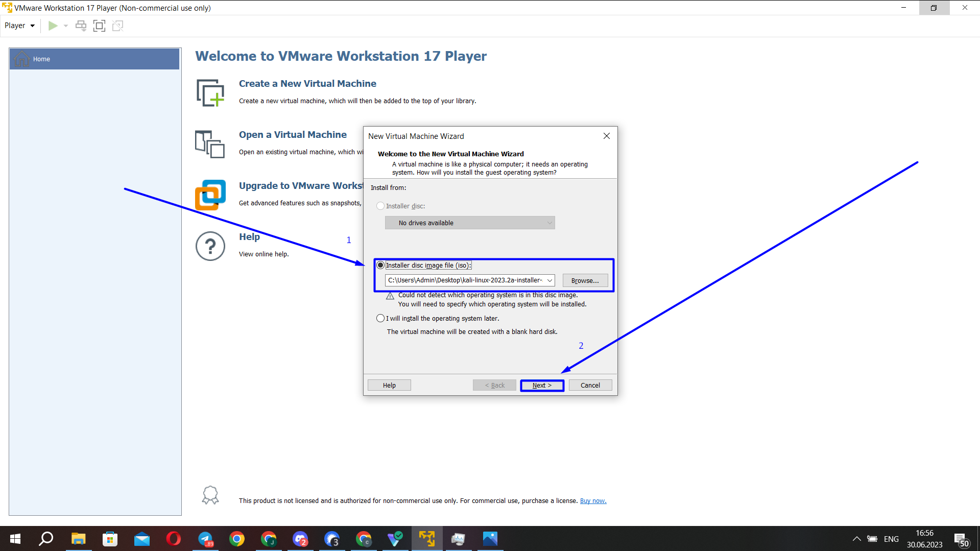Screen dimensions: 980x551
Task: Click the wizard Help button
Action: [389, 385]
